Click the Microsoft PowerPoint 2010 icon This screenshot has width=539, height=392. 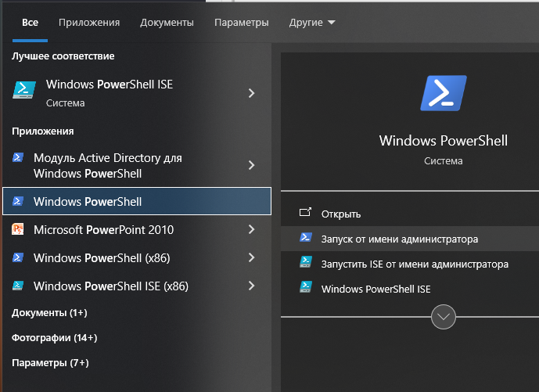(18, 229)
